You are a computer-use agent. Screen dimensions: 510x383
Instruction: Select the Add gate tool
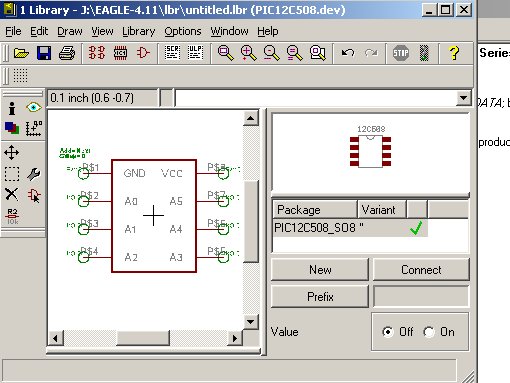(x=34, y=195)
